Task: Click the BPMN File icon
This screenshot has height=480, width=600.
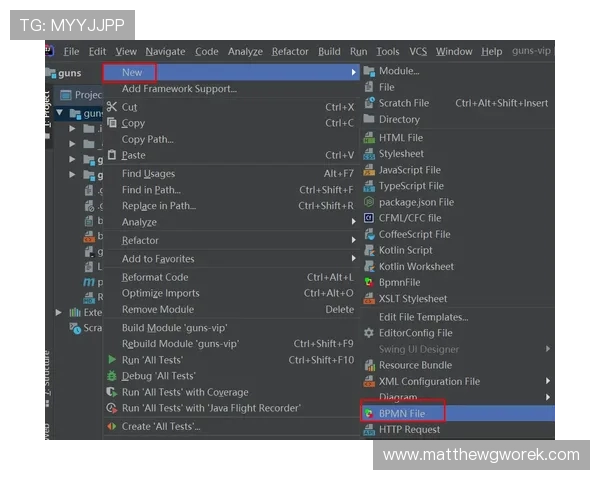Action: (369, 413)
